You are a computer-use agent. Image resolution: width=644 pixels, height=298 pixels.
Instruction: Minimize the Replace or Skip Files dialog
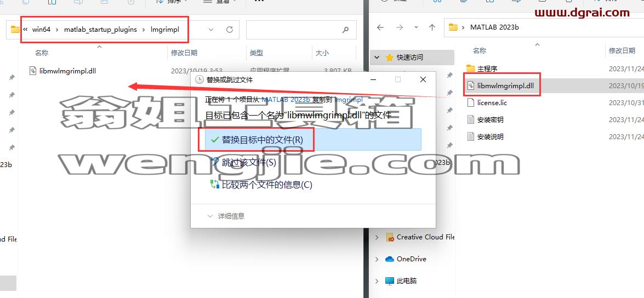pos(373,79)
